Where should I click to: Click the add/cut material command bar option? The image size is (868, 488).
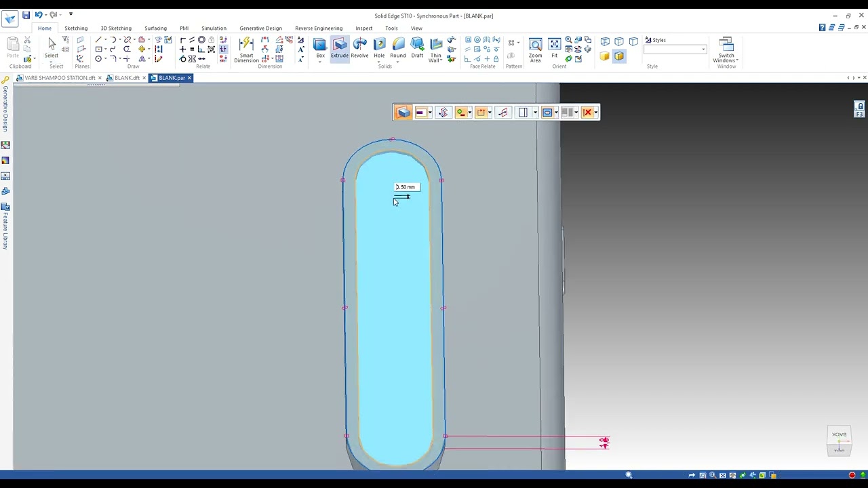460,113
